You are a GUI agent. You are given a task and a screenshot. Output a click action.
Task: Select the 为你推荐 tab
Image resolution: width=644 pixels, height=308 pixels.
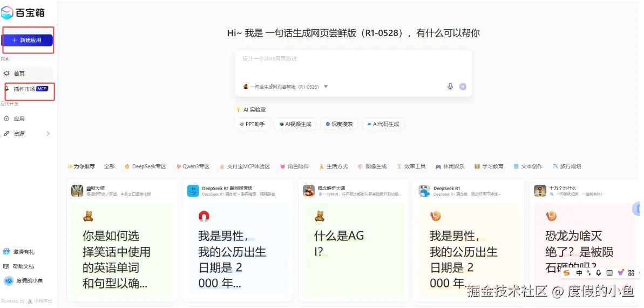tap(81, 166)
